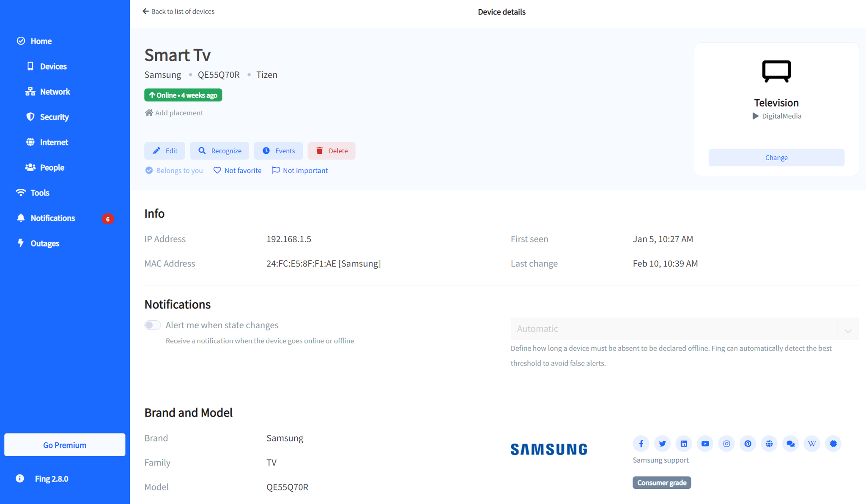
Task: Click the Edit button
Action: [x=164, y=151]
